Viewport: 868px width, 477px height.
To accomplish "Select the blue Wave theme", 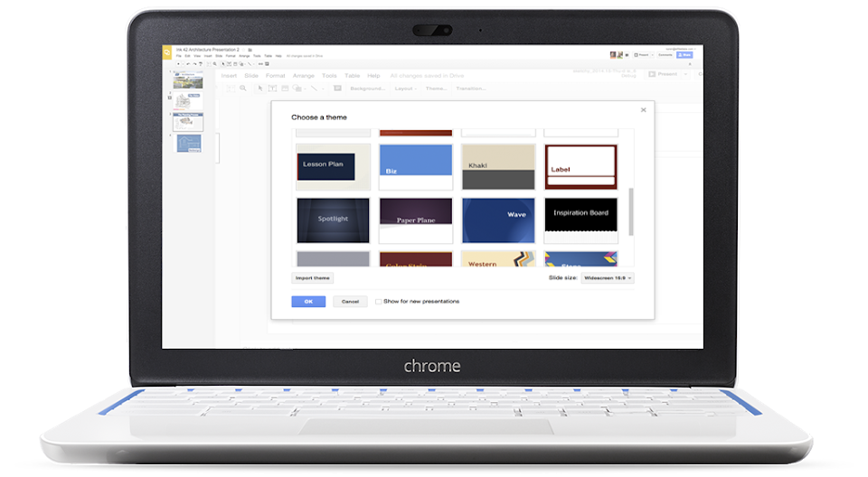I will (498, 220).
